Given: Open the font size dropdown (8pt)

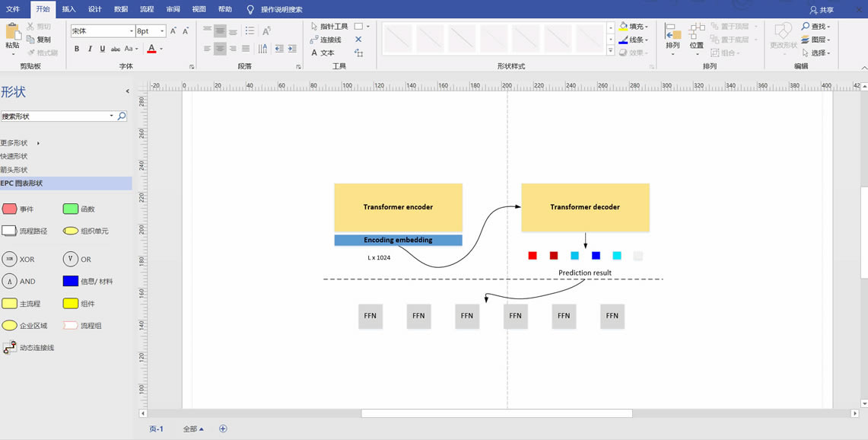Looking at the screenshot, I should pos(162,31).
